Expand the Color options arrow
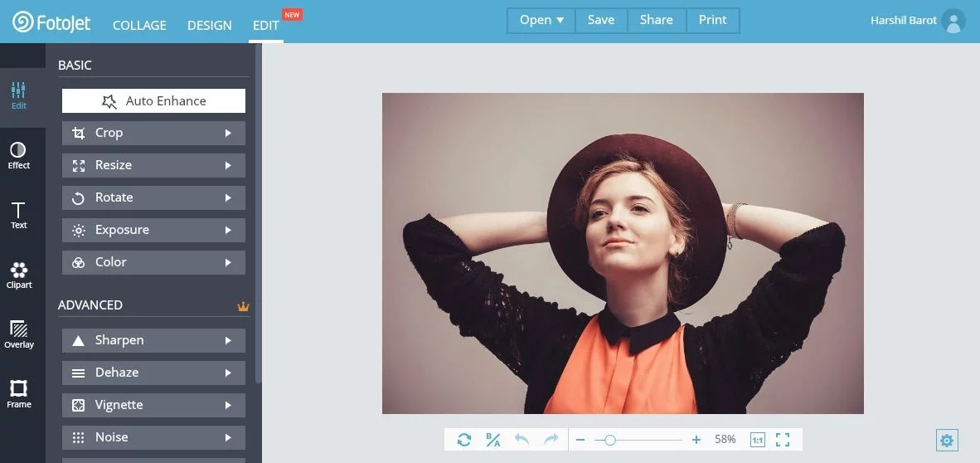The image size is (980, 463). click(x=228, y=263)
